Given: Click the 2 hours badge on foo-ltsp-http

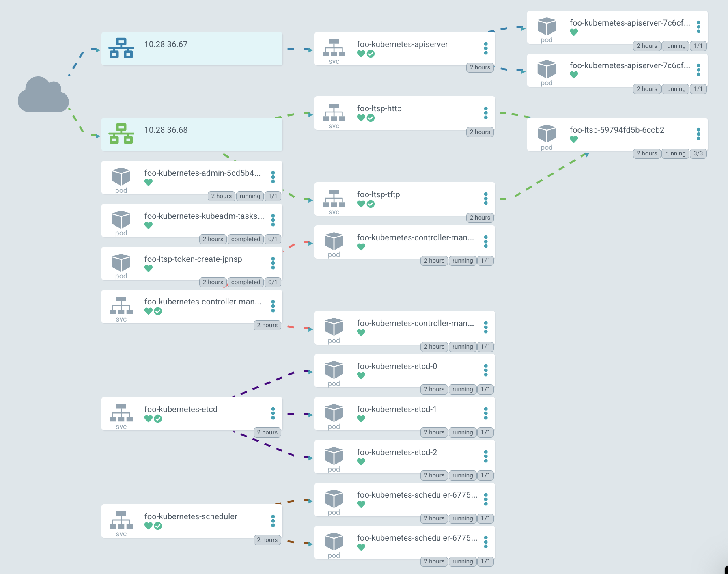Looking at the screenshot, I should point(480,132).
